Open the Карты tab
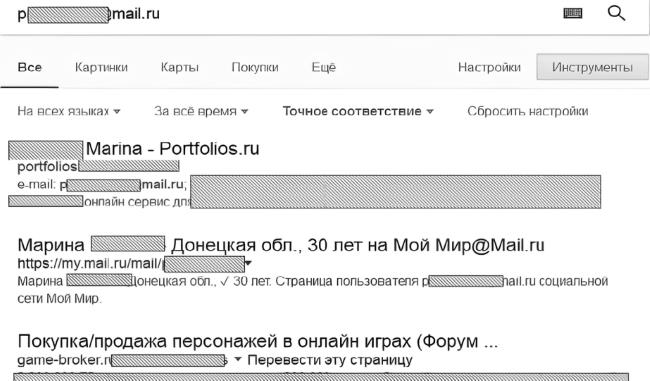Image resolution: width=650 pixels, height=381 pixels. (179, 67)
